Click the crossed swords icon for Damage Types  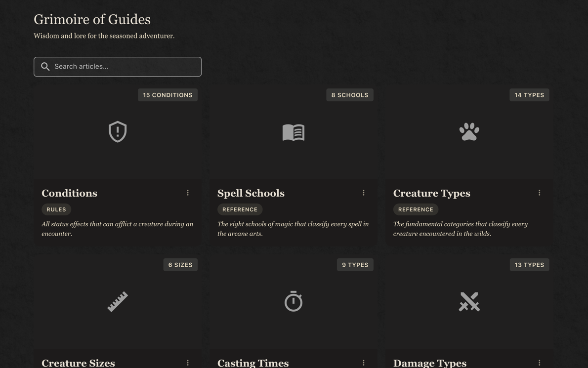(469, 302)
